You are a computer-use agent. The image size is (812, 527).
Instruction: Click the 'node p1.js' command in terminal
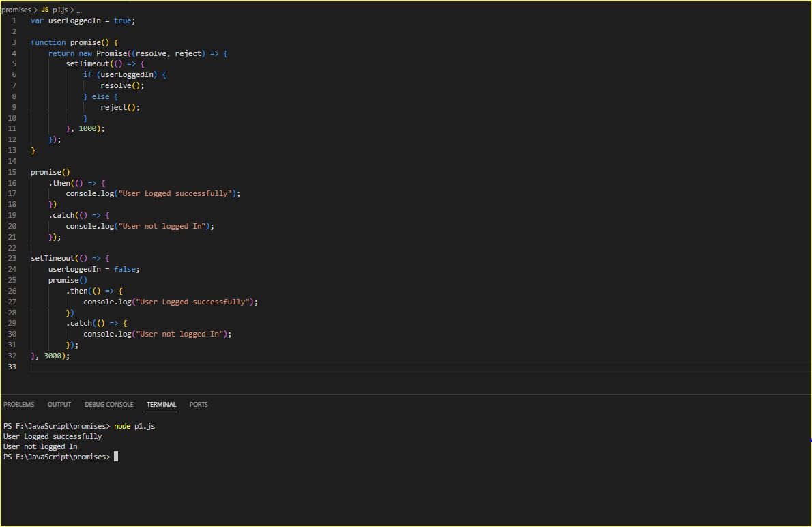(x=134, y=426)
